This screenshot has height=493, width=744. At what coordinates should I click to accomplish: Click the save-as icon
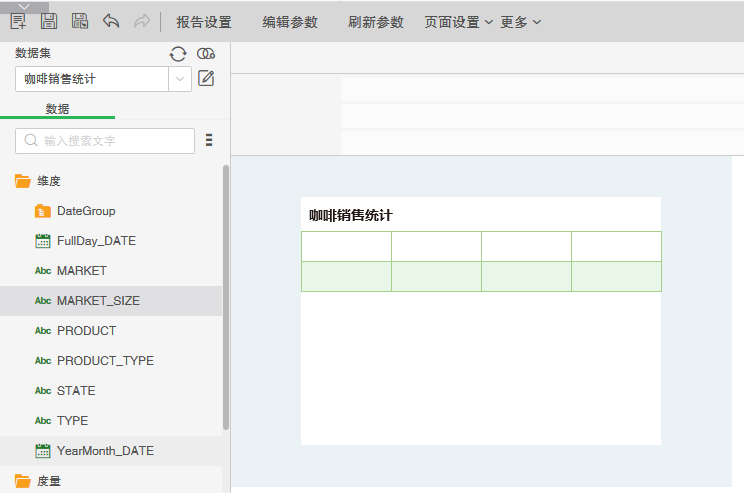coord(80,21)
